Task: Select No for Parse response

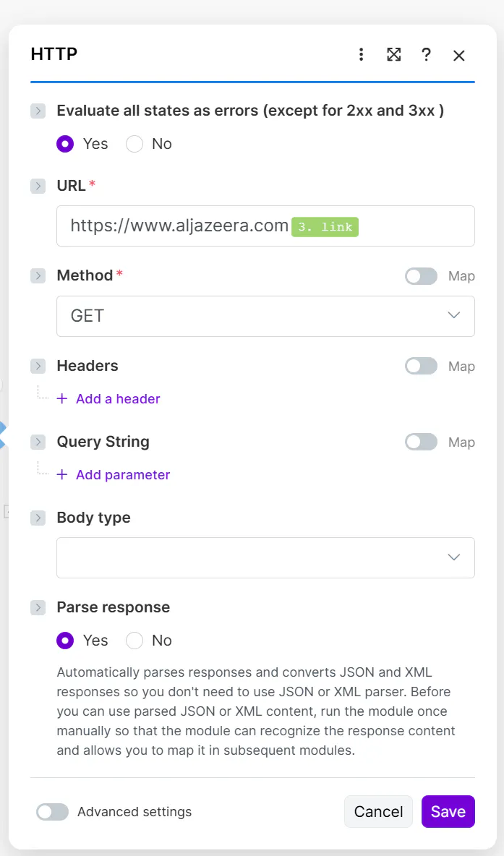Action: (x=134, y=641)
